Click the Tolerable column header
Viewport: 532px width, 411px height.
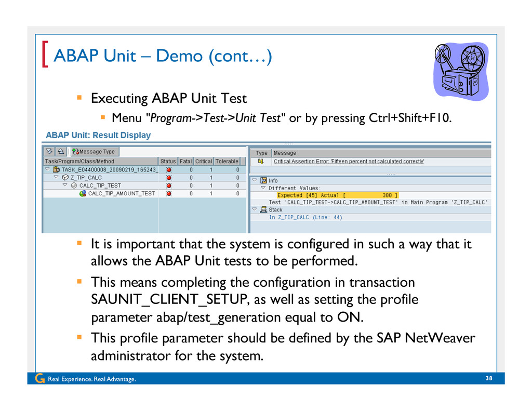(x=227, y=161)
